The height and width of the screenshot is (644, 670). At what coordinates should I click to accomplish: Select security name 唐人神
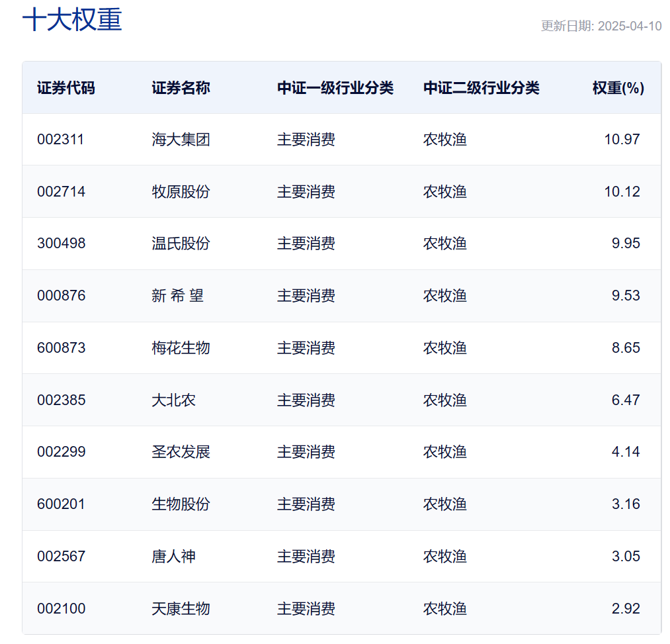(173, 557)
